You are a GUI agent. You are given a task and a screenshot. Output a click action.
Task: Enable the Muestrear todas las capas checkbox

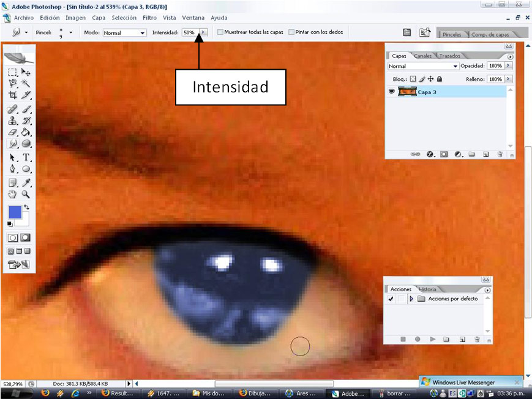220,32
